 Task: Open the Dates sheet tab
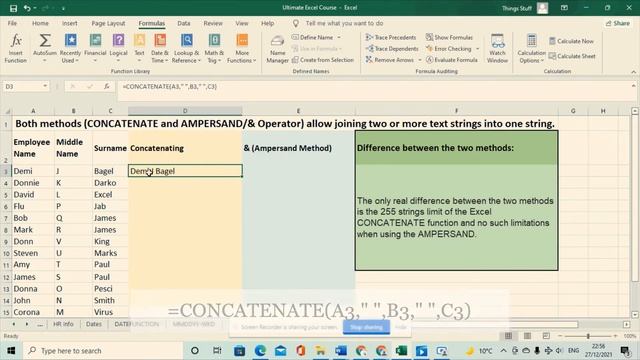[x=93, y=324]
